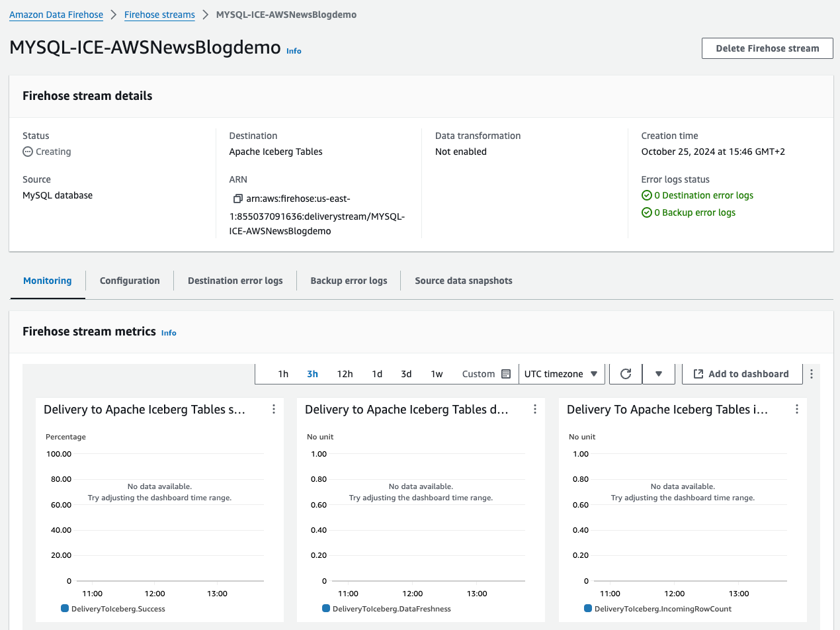Go to the Firehose streams breadcrumb

159,15
